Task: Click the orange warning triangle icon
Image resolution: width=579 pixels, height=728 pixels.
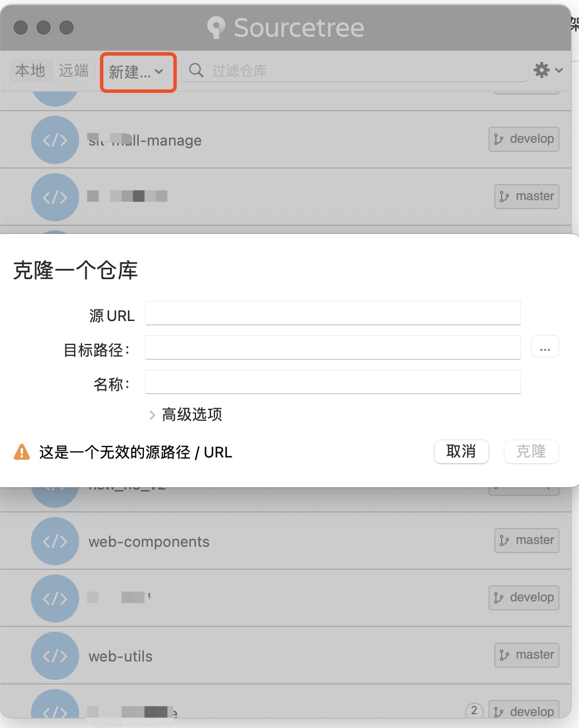Action: coord(22,452)
